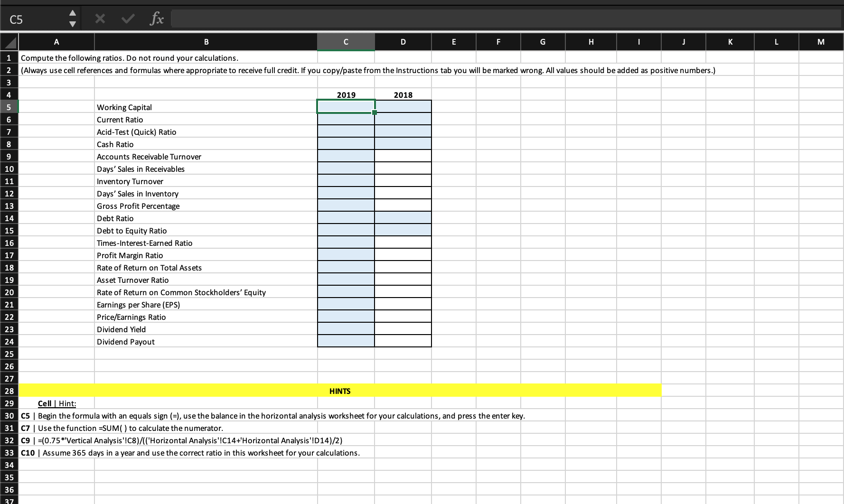
Task: Click Rate of Return on Common Stockholders' Equity
Action: [181, 292]
